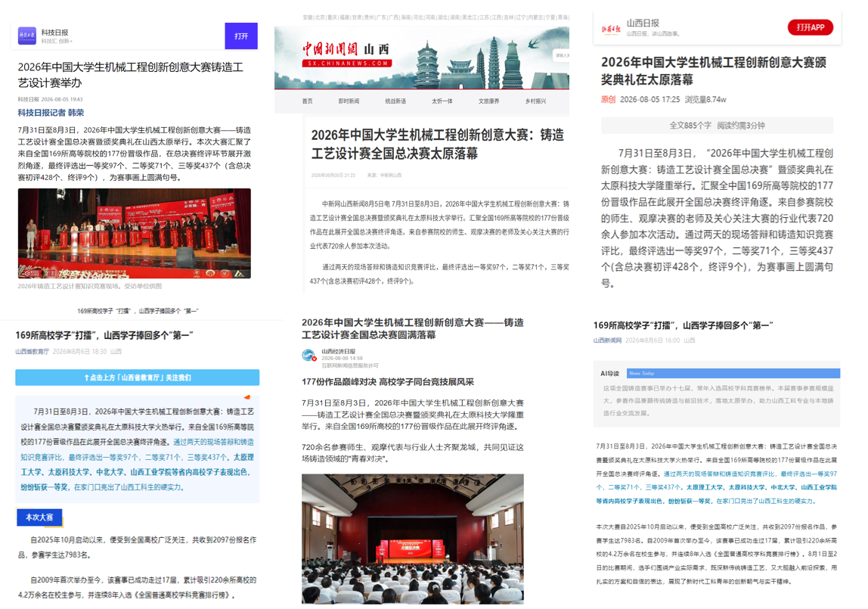Click the search box on chinanews banner
Screen dimensions: 868x609
561,54
